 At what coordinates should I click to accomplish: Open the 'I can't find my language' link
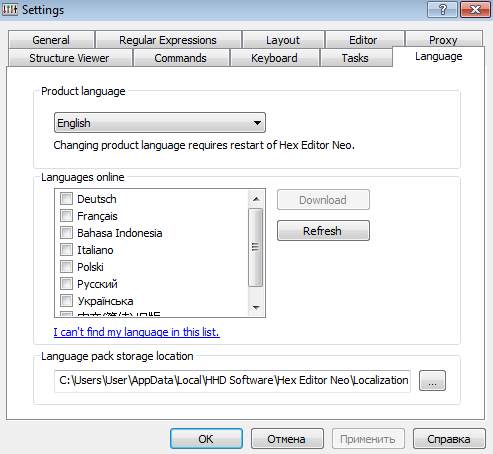coord(137,332)
